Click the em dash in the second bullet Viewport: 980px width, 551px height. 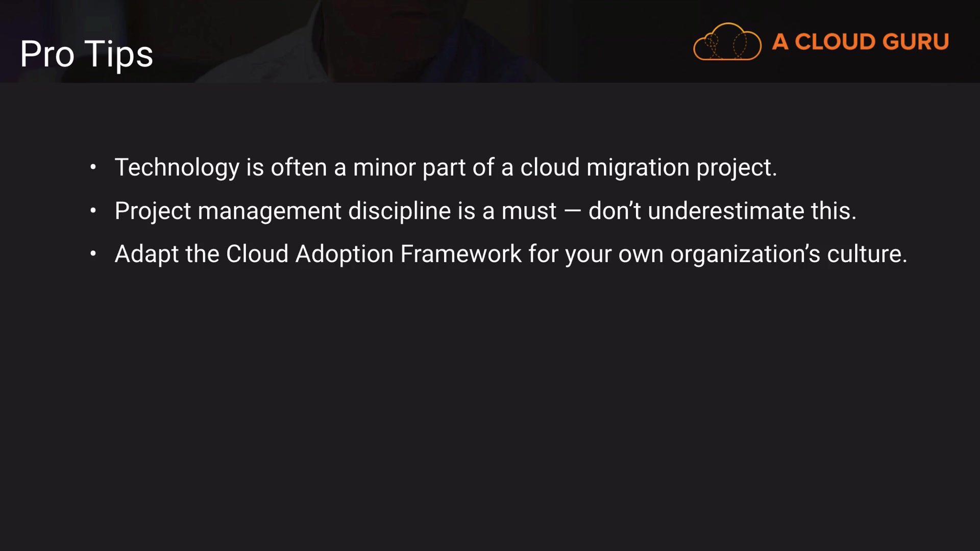pyautogui.click(x=572, y=211)
